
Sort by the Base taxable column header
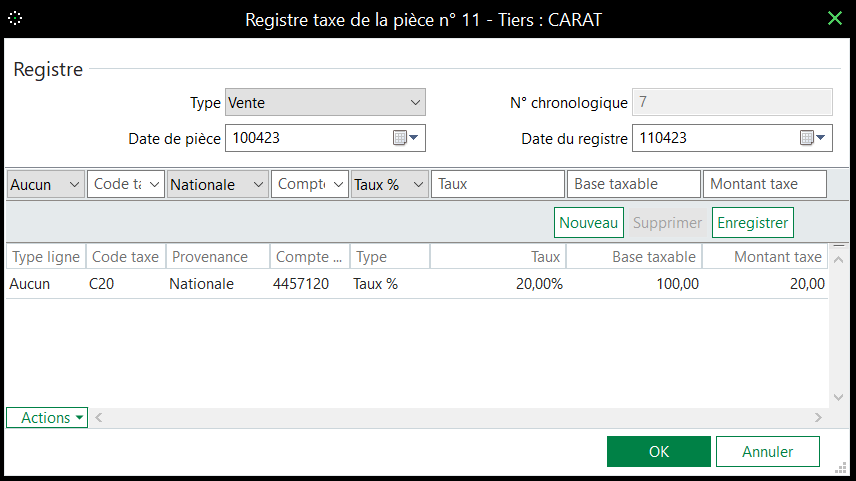point(634,257)
